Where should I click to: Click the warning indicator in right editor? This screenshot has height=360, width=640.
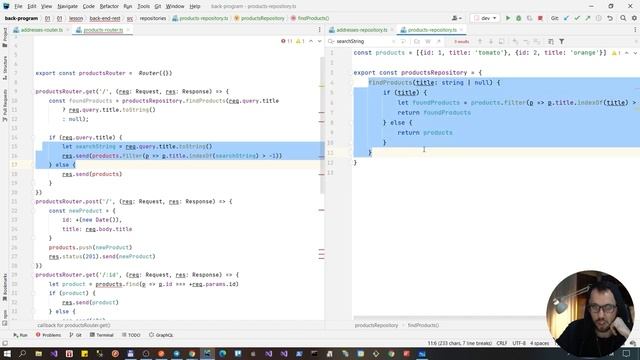pyautogui.click(x=616, y=53)
